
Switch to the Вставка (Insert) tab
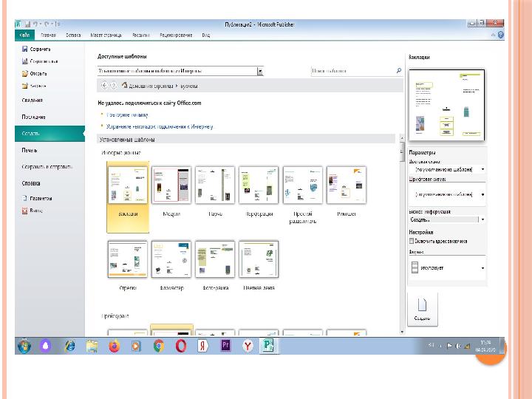tap(73, 35)
